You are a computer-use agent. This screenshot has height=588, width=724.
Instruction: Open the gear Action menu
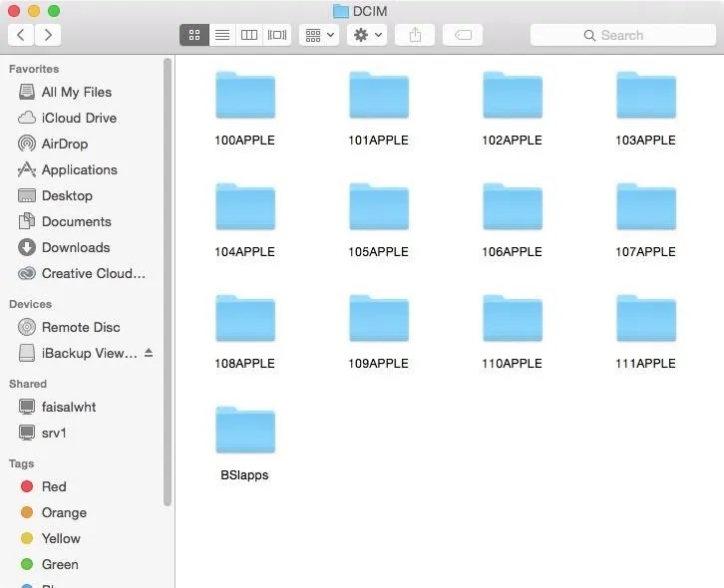point(367,35)
